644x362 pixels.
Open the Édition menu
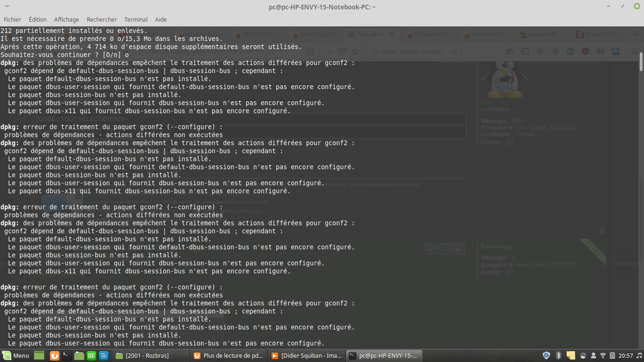click(x=38, y=19)
